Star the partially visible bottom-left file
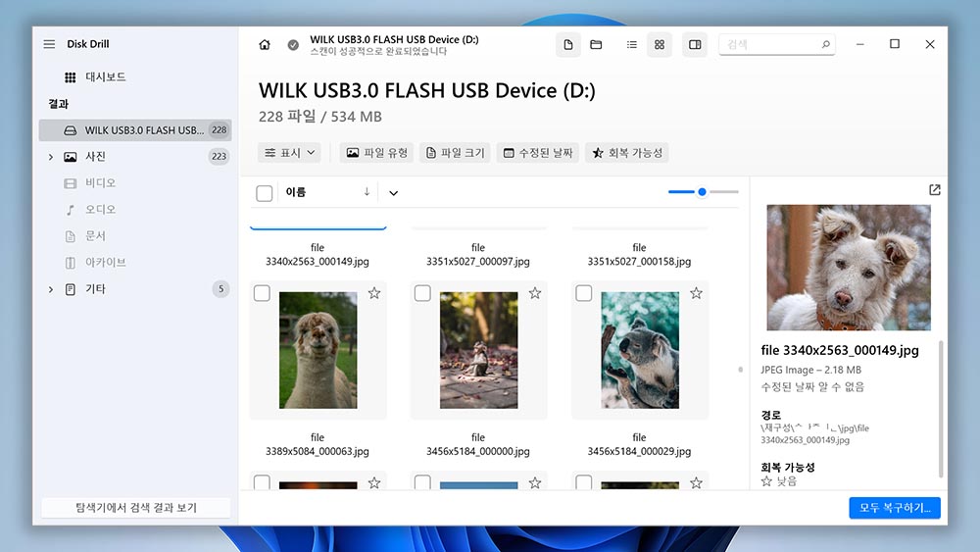This screenshot has height=552, width=980. (373, 482)
